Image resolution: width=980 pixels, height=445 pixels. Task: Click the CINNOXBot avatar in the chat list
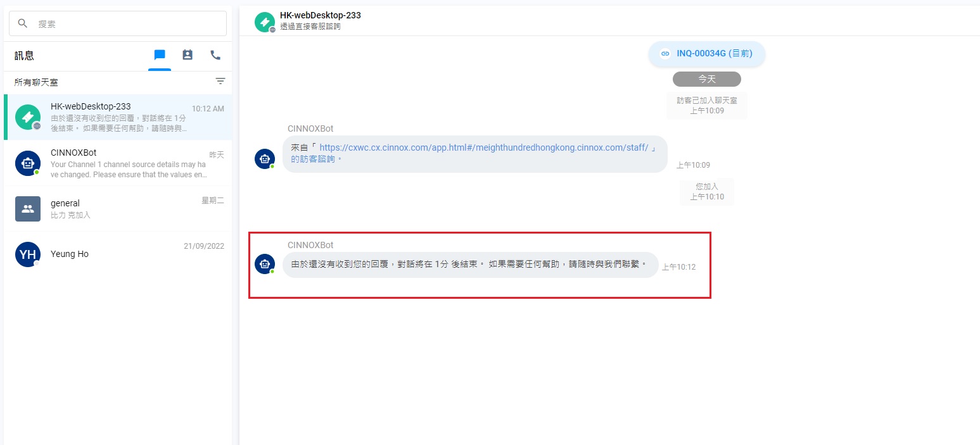tap(27, 163)
